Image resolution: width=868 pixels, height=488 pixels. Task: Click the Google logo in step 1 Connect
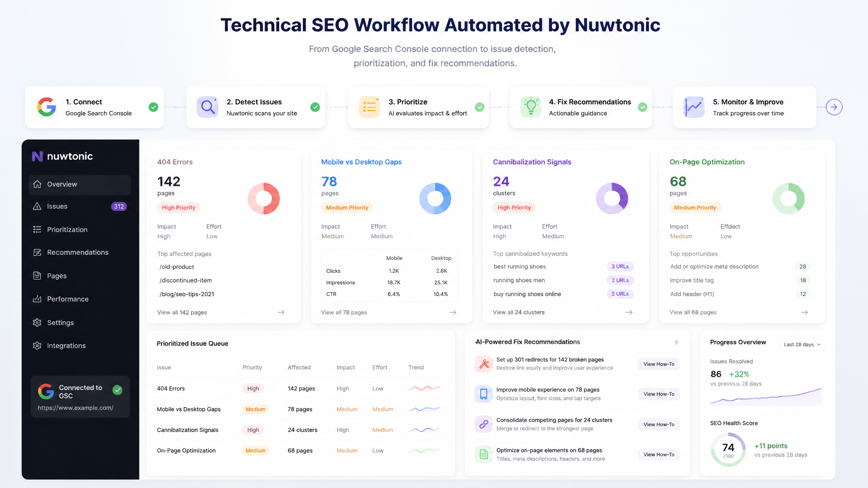click(46, 107)
